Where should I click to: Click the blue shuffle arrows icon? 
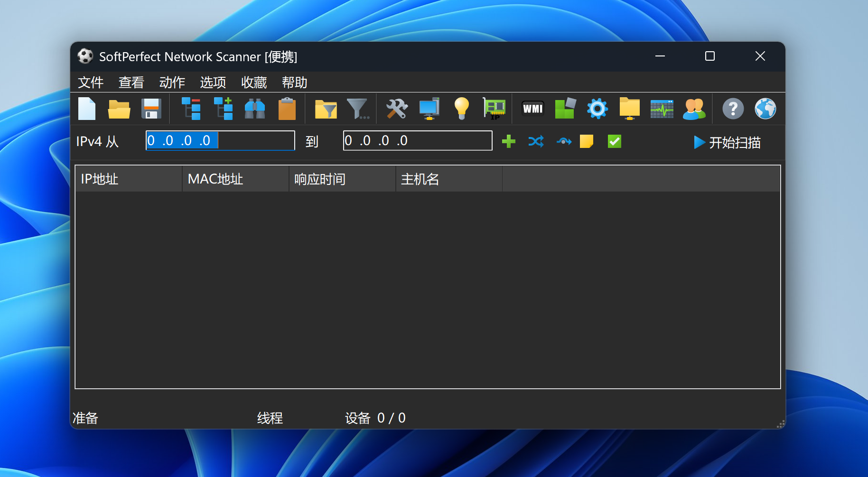[x=536, y=141]
